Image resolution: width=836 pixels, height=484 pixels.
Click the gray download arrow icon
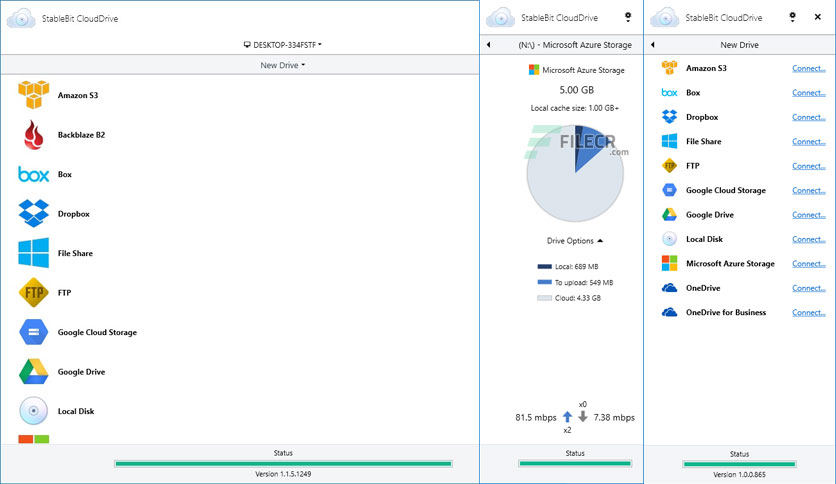click(x=583, y=416)
